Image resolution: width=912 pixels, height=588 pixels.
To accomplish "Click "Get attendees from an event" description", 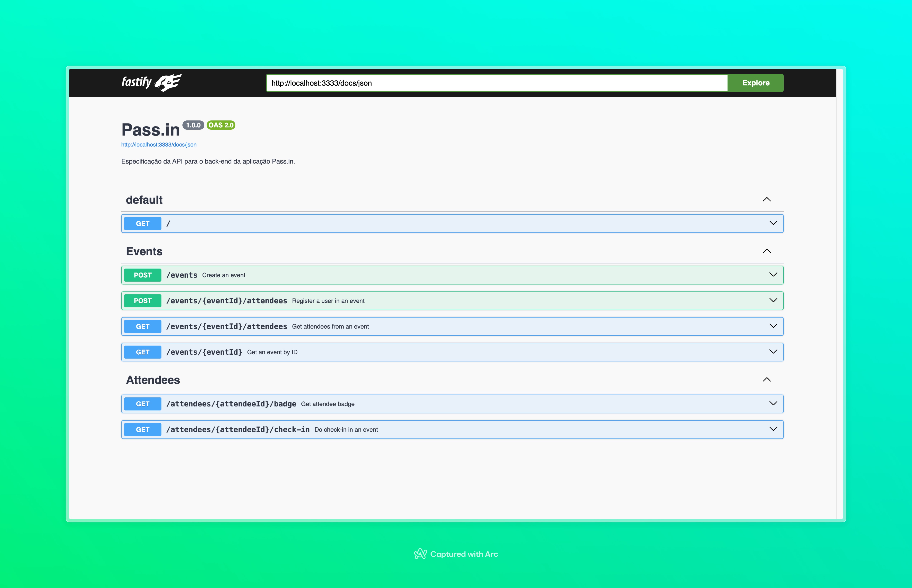I will point(331,326).
